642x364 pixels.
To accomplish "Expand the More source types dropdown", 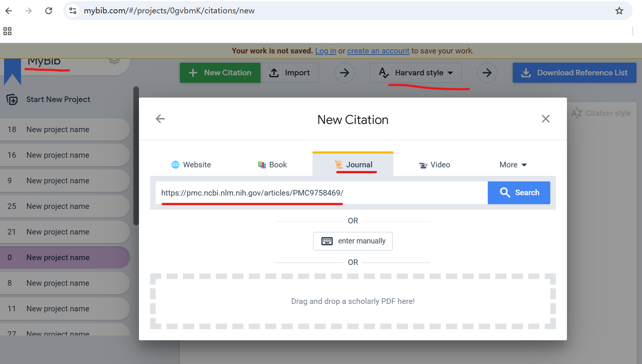I will coord(513,165).
